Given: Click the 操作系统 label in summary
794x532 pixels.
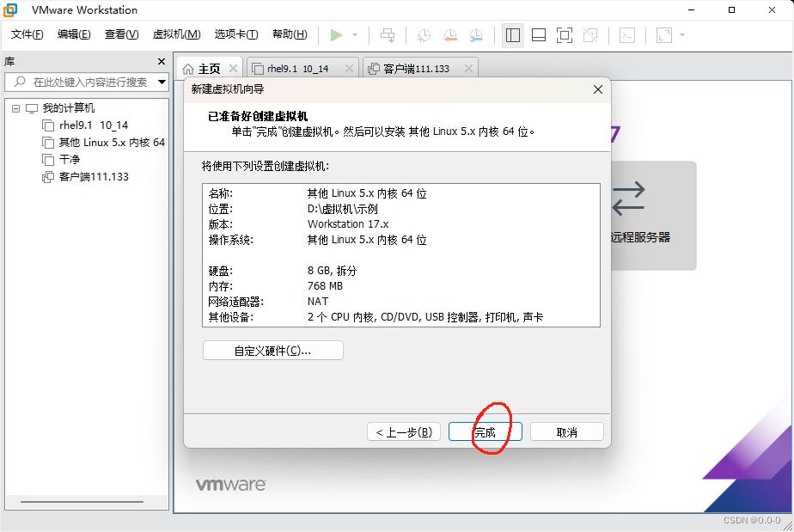Looking at the screenshot, I should pos(231,240).
